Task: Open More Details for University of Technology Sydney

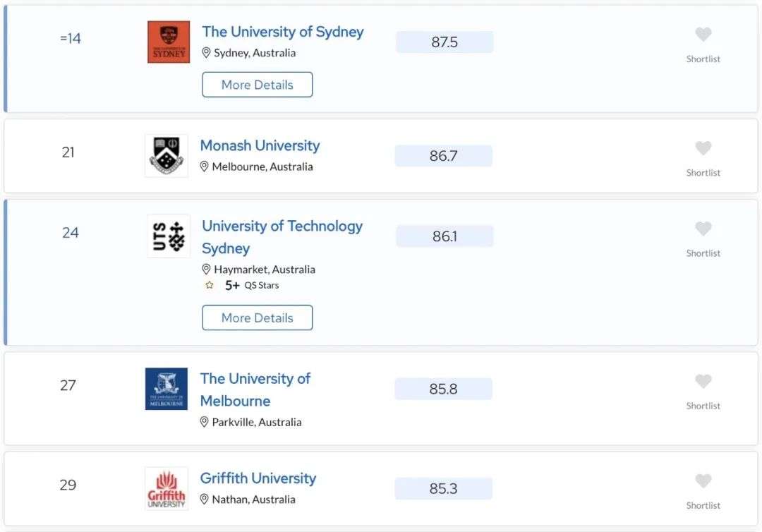Action: coord(257,318)
